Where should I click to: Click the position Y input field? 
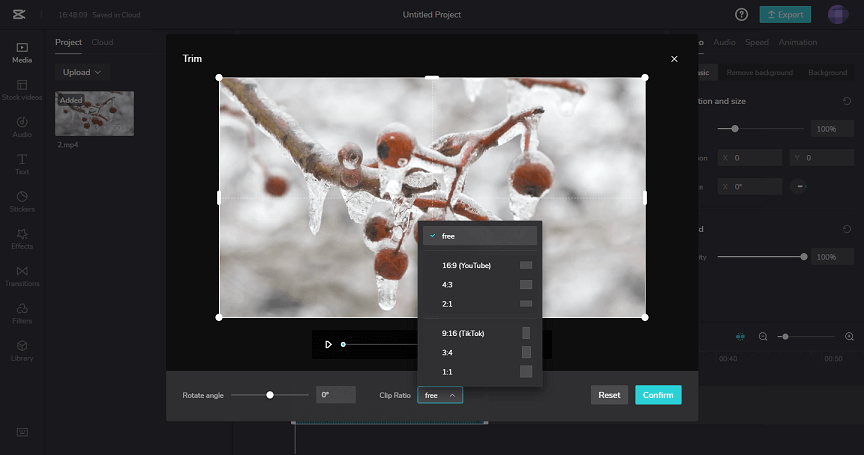tap(822, 158)
